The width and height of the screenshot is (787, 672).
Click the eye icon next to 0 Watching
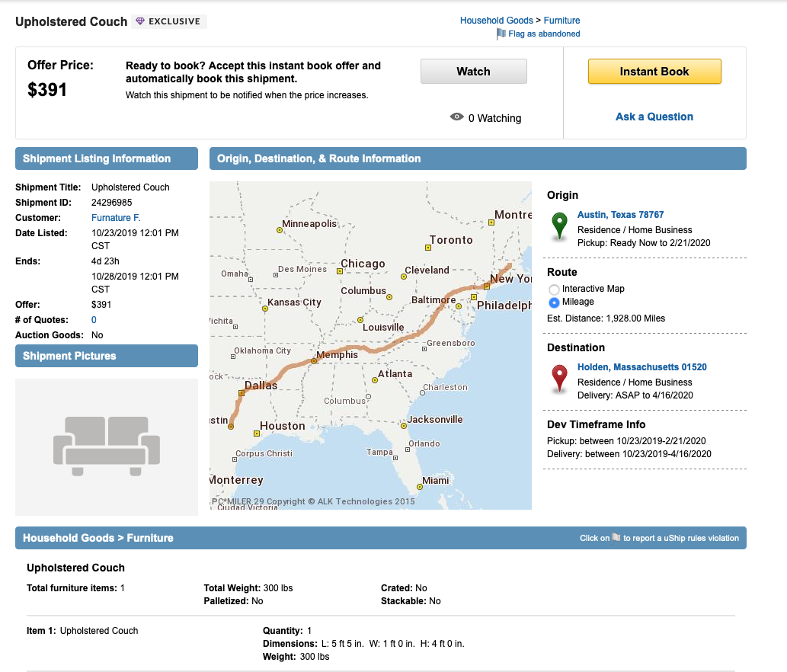coord(457,118)
